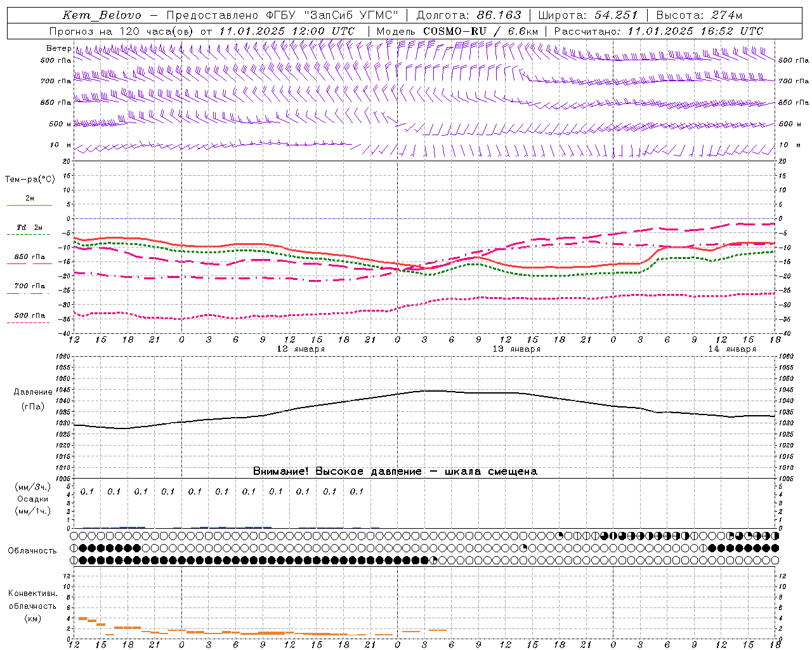Click the 'Конвективн.' convective cloud label

point(32,594)
